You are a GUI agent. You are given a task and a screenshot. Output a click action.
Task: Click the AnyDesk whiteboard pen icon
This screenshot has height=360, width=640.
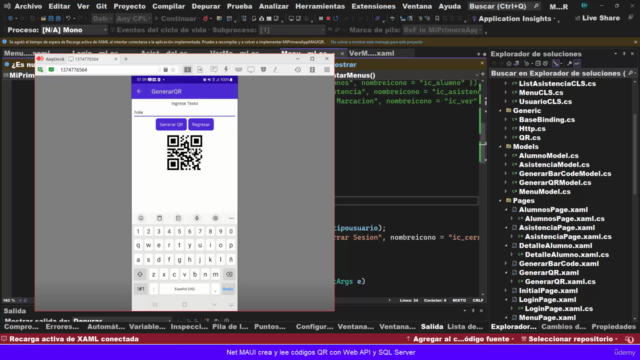[276, 70]
